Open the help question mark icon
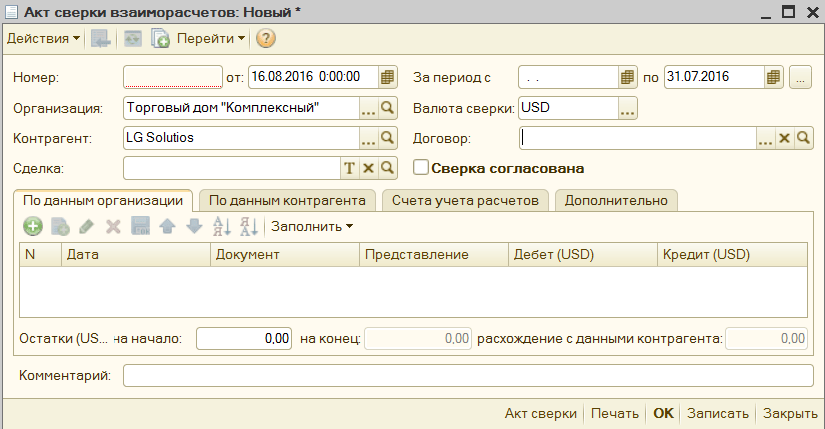This screenshot has width=825, height=429. point(266,39)
